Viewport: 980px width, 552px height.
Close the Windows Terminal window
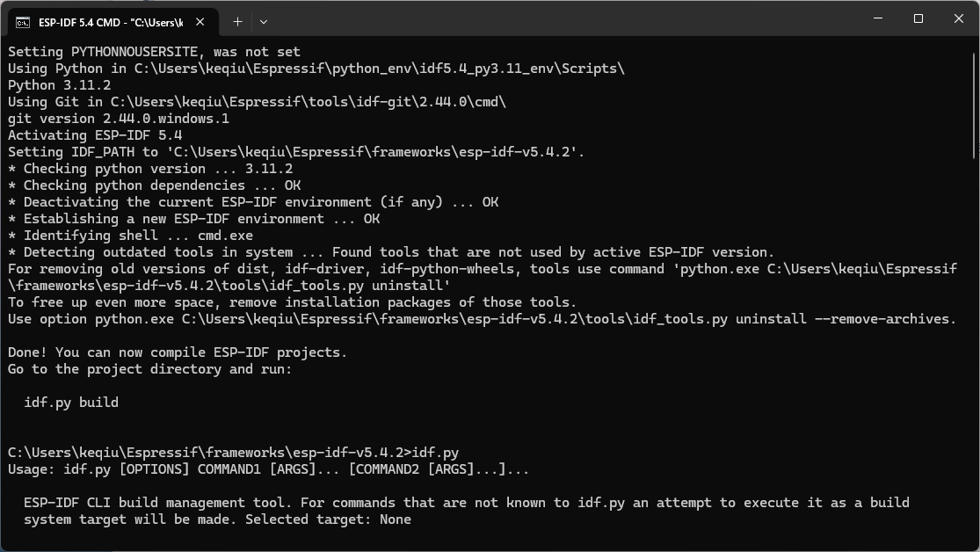point(958,18)
